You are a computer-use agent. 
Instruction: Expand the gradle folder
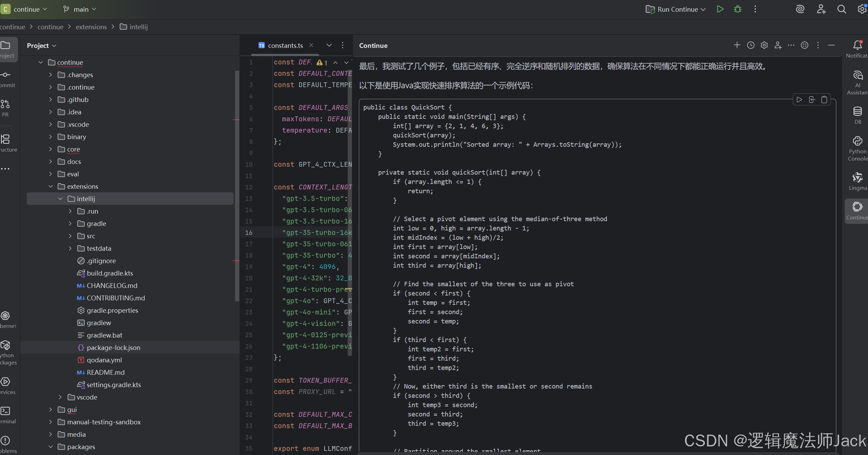(x=70, y=224)
